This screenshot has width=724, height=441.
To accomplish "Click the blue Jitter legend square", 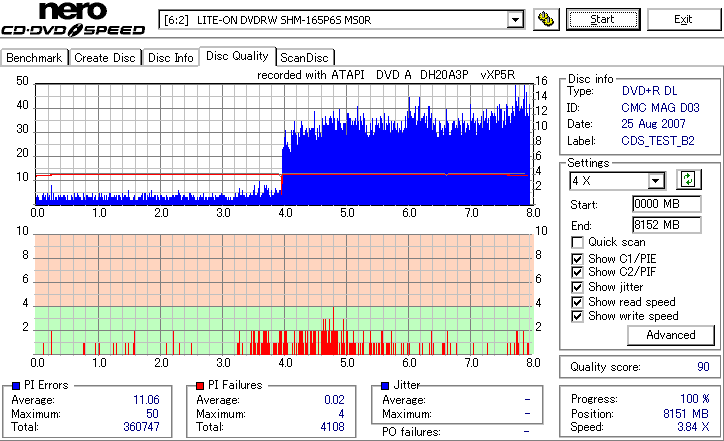I will pyautogui.click(x=385, y=386).
